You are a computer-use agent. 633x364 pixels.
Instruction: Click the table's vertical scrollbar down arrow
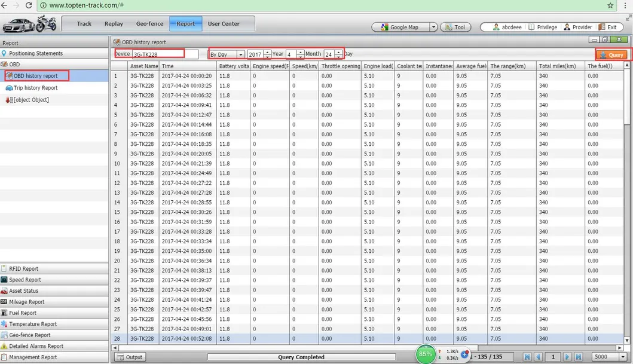627,341
